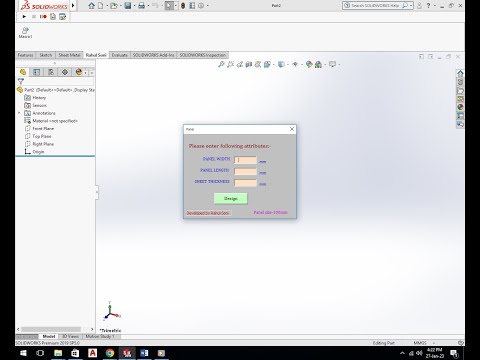Switch to the Motion Study 1 tab
Image resolution: width=480 pixels, height=360 pixels.
(100, 336)
